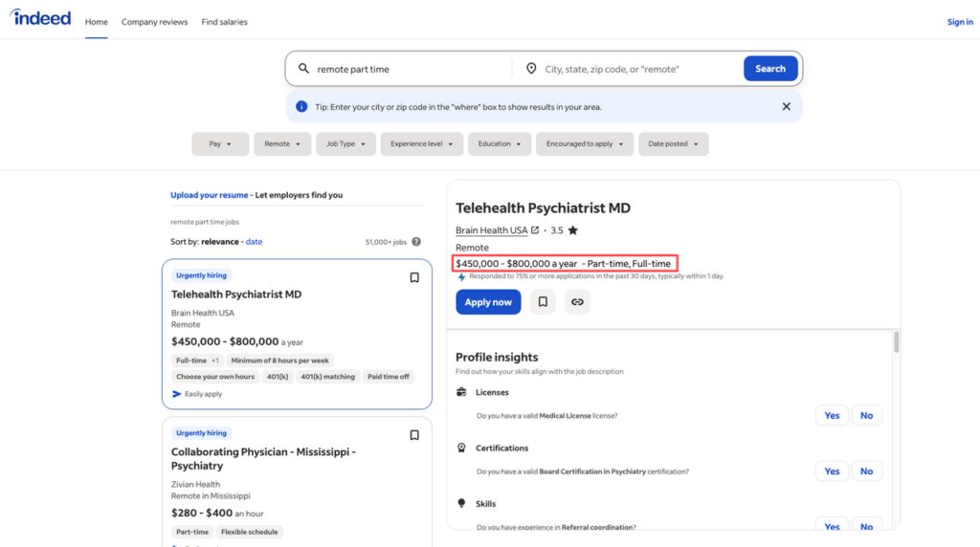Open Brain Health USA company link
This screenshot has height=547, width=980.
click(x=491, y=230)
